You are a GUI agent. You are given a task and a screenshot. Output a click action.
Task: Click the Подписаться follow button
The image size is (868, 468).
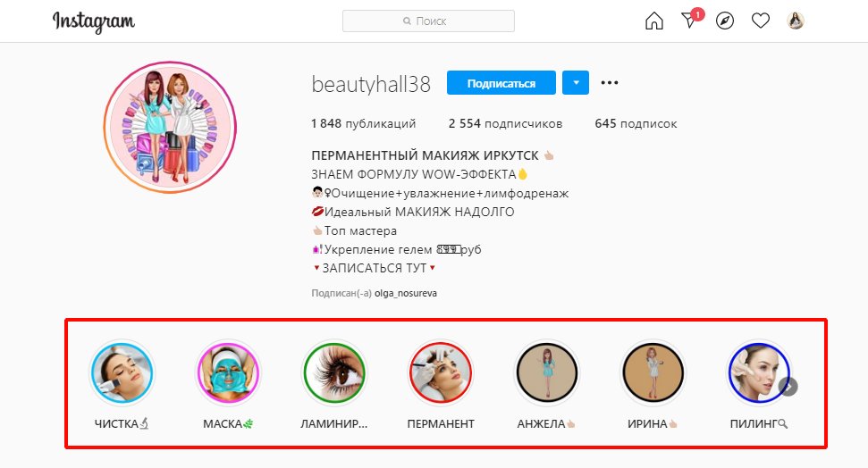[x=501, y=83]
